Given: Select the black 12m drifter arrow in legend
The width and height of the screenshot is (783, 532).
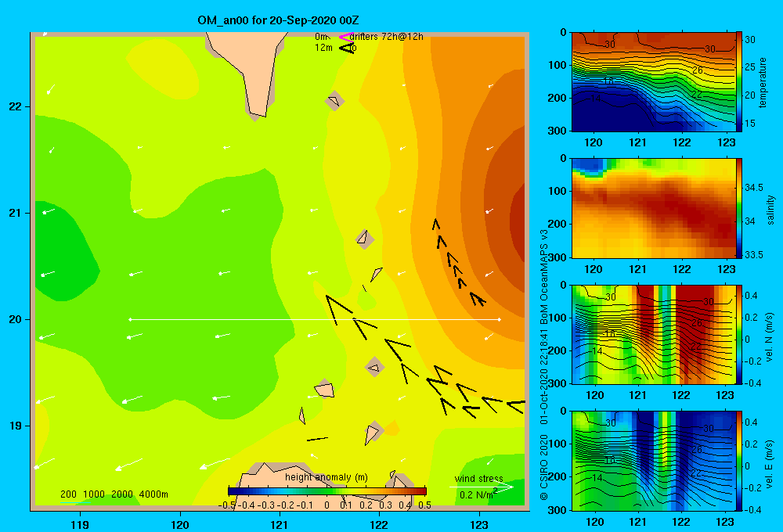Looking at the screenshot, I should 347,48.
